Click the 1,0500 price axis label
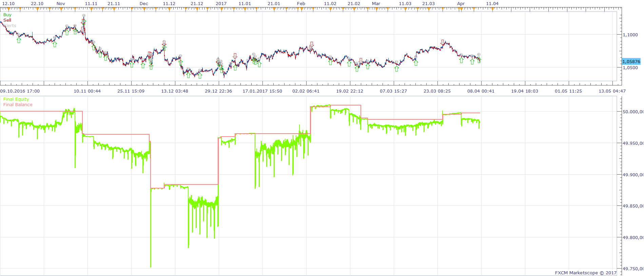 pos(630,67)
